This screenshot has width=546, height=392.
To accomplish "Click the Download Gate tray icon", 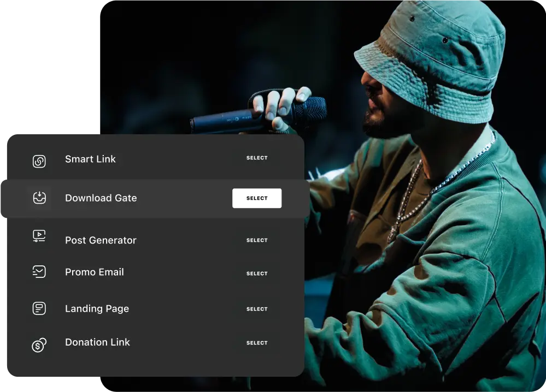I will [x=39, y=198].
